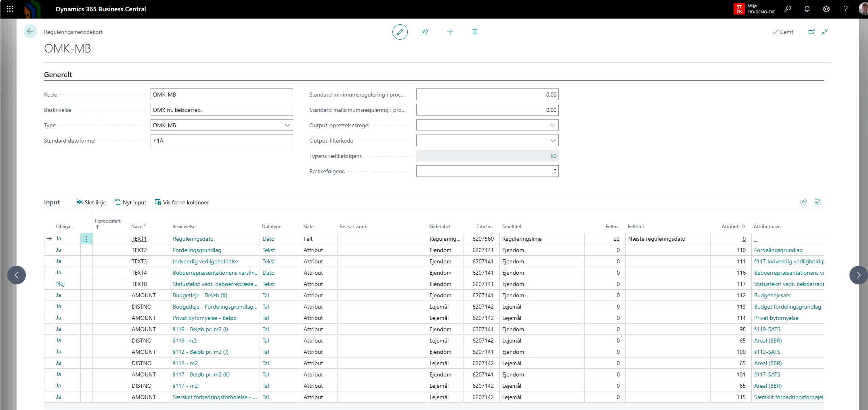The height and width of the screenshot is (410, 868).
Task: Click Nyt input action
Action: click(130, 202)
